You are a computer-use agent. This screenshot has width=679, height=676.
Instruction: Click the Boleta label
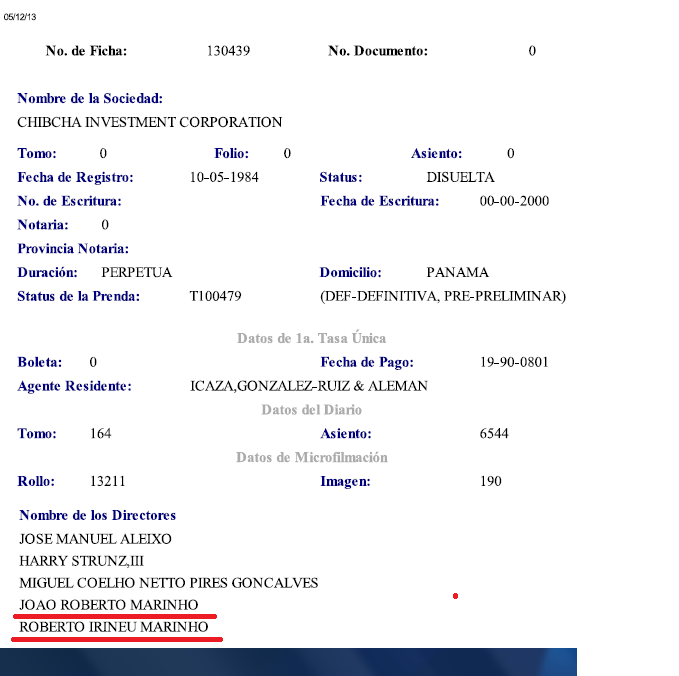40,362
